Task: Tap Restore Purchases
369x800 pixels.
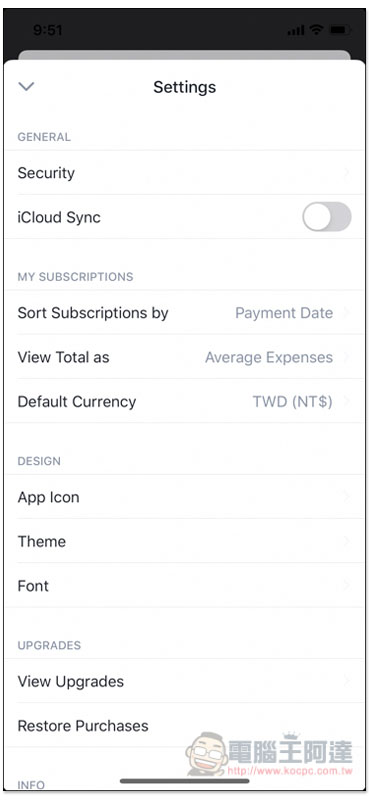Action: click(x=185, y=726)
